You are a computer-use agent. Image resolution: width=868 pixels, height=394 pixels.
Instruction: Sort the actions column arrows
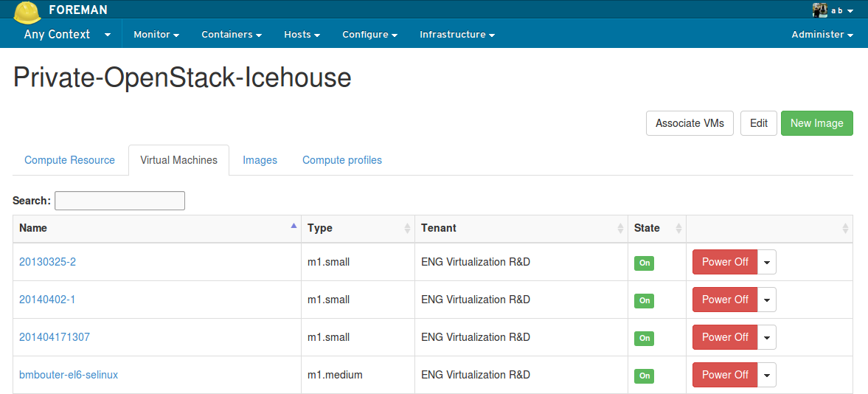click(x=845, y=228)
